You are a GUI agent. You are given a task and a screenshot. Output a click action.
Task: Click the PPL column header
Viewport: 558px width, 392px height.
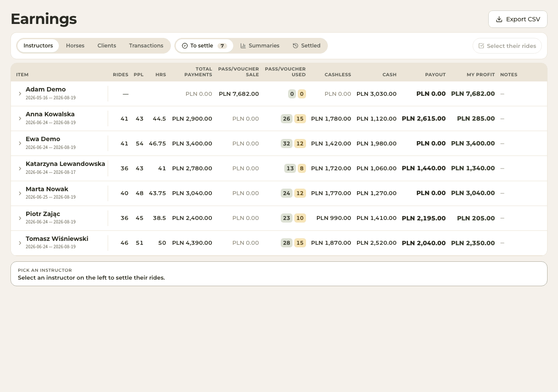click(139, 75)
